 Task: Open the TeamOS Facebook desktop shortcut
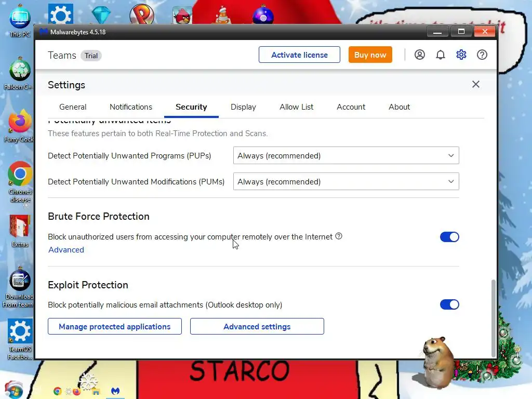pos(20,339)
